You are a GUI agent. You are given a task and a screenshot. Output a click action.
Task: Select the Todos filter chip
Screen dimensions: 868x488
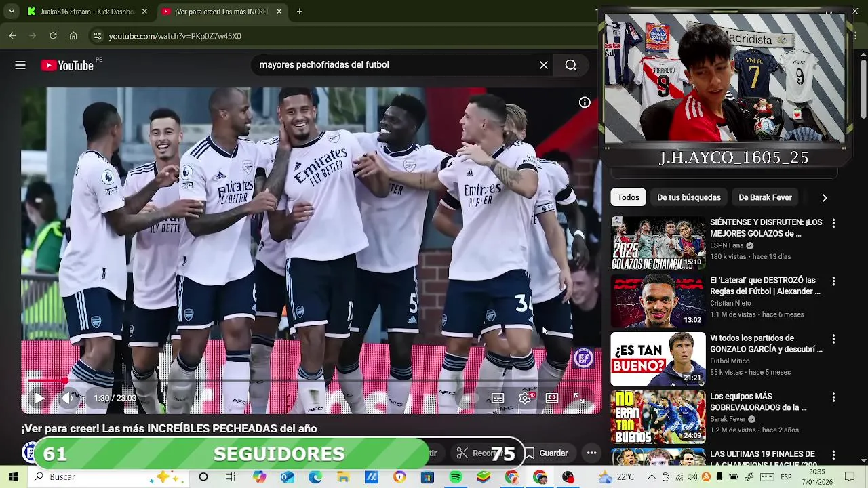(x=628, y=197)
